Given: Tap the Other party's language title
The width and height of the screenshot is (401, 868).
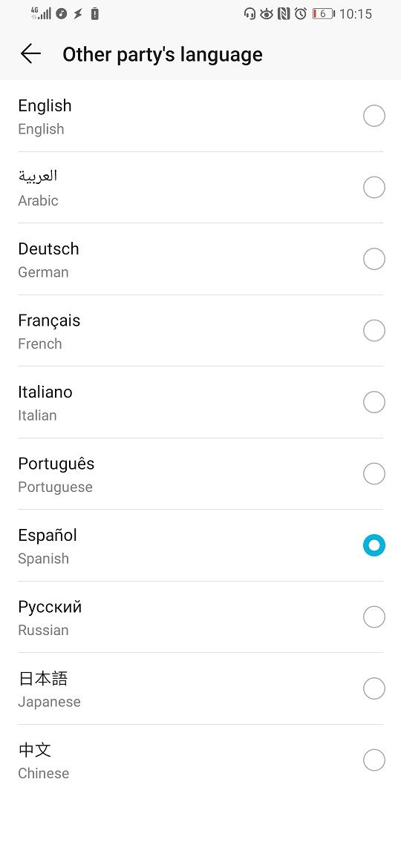Looking at the screenshot, I should [x=163, y=54].
